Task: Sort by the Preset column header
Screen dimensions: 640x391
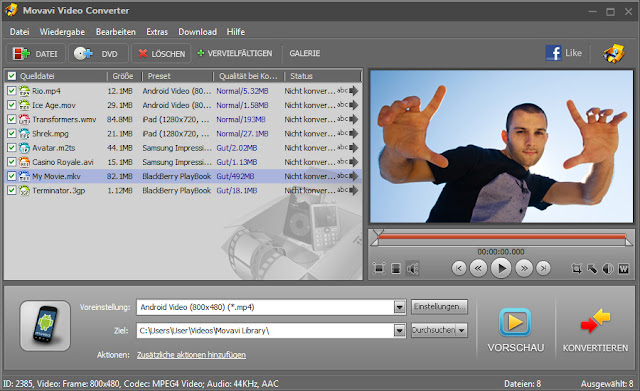Action: [177, 76]
